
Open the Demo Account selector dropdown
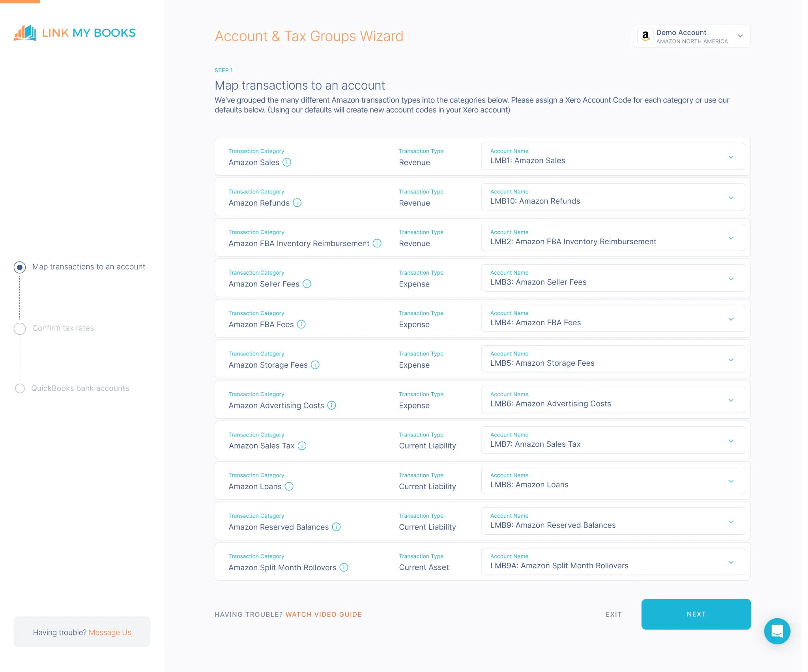[692, 36]
